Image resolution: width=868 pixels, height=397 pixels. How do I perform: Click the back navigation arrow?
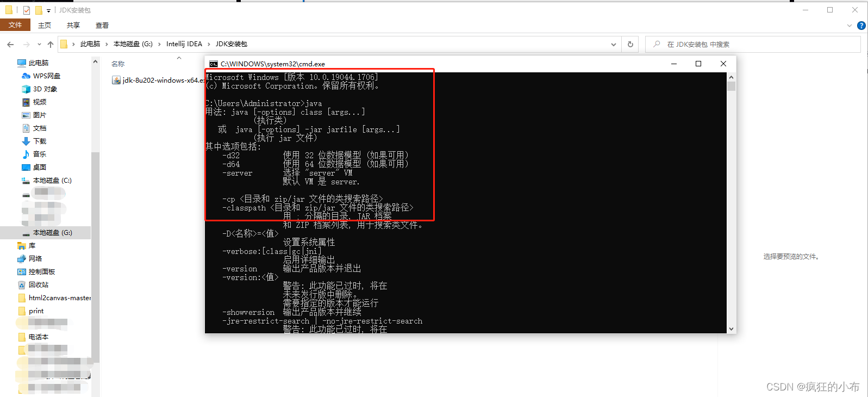point(10,44)
